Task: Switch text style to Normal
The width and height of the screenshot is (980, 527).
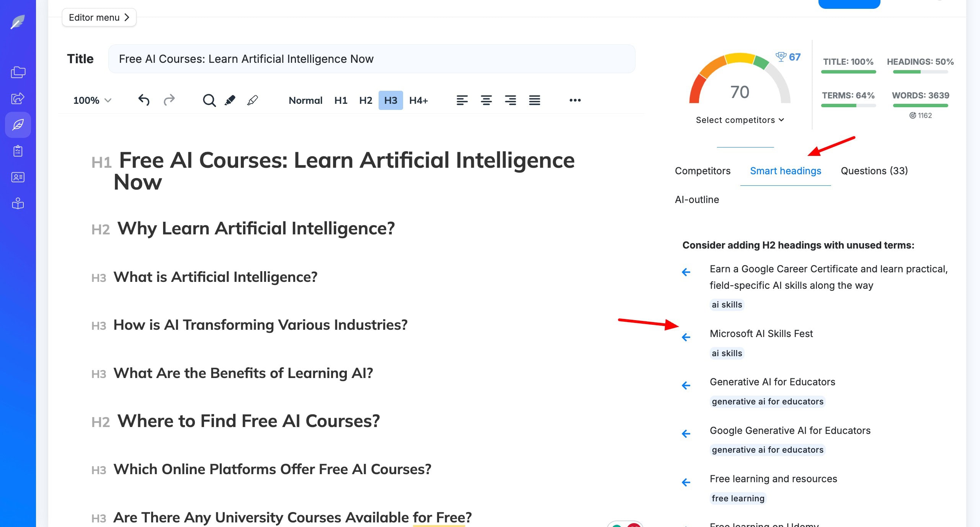Action: 305,100
